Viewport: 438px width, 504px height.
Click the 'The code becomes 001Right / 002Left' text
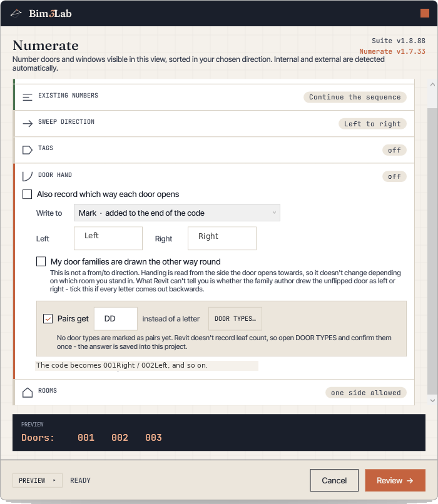[121, 365]
